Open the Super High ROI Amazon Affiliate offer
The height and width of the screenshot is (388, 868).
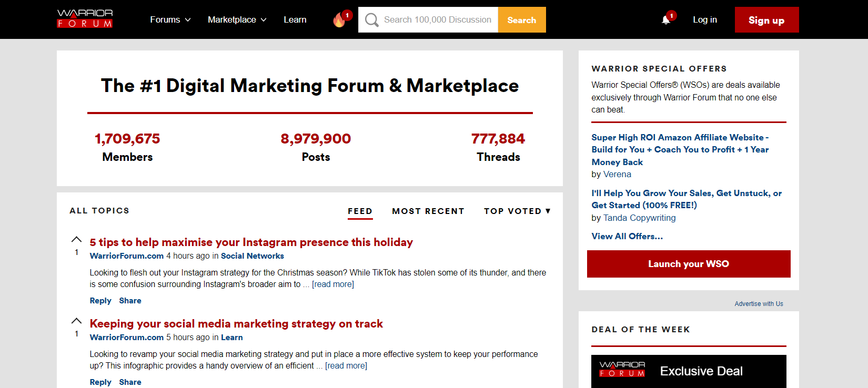[x=680, y=150]
